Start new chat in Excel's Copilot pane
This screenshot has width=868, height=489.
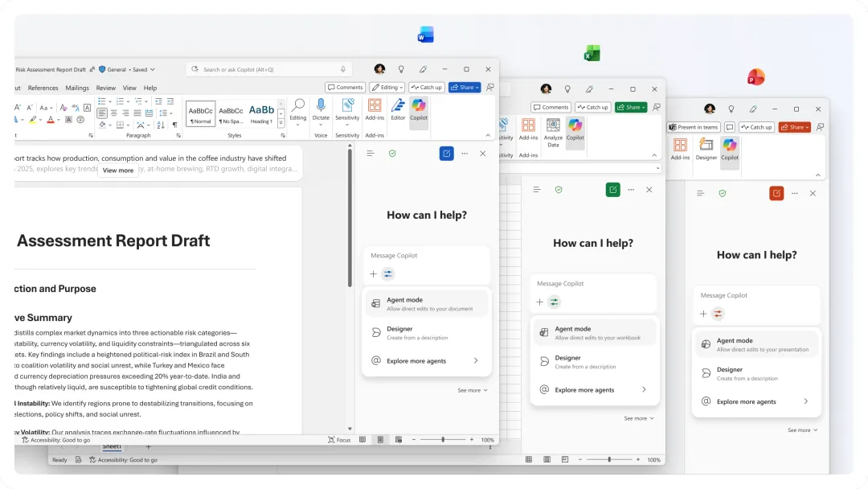(612, 190)
